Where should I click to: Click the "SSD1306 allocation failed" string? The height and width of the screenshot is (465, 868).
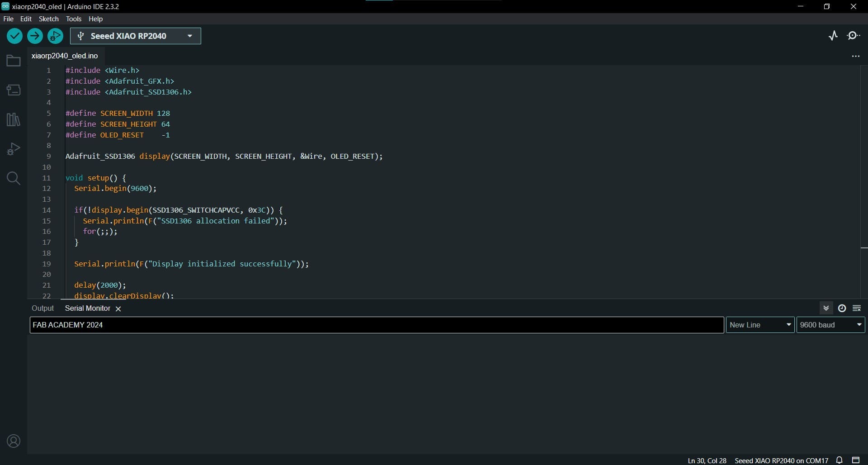click(216, 221)
